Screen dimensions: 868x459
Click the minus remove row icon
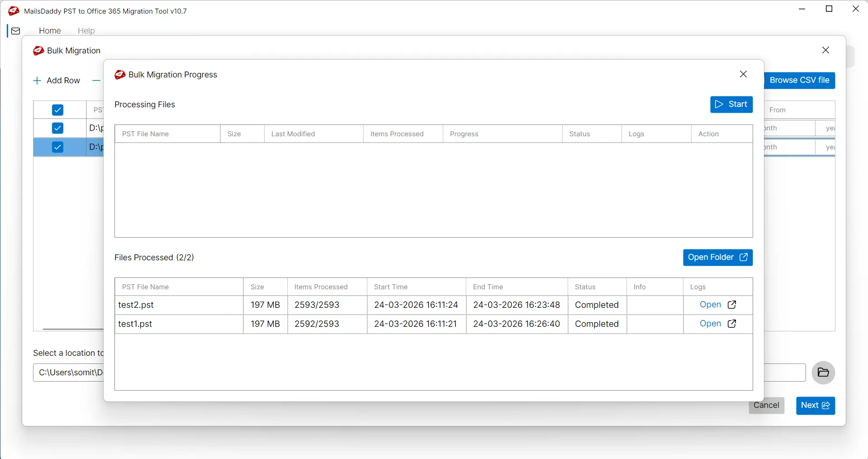(96, 81)
